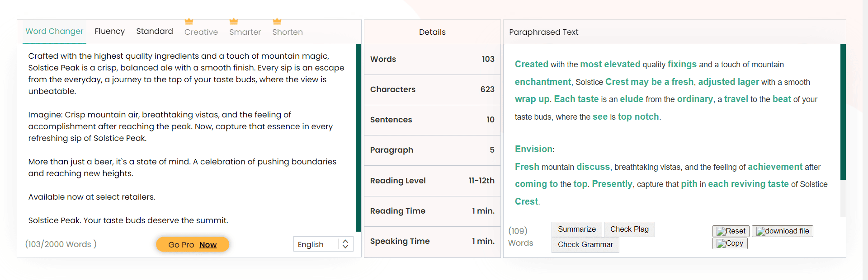Screen dimensions: 868x280
Task: Run Check Plag on paraphrased text
Action: [x=629, y=229]
